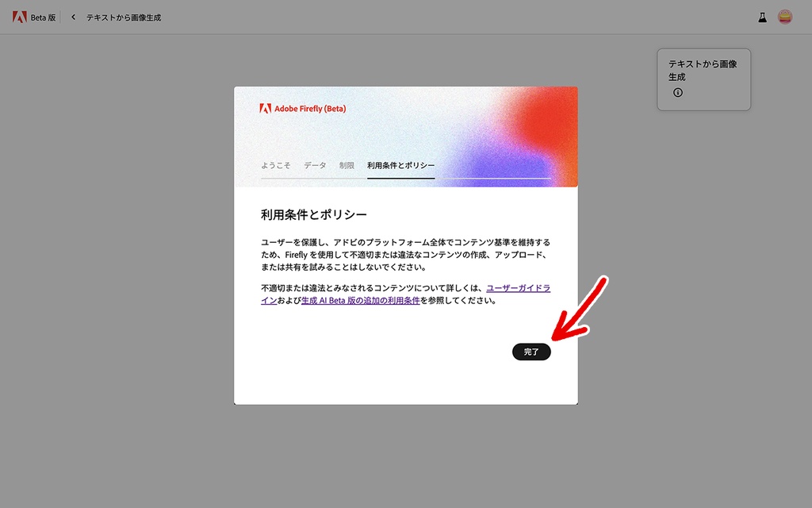Click the 利用条件とポリシー dialog heading
Image resolution: width=812 pixels, height=508 pixels.
[314, 214]
